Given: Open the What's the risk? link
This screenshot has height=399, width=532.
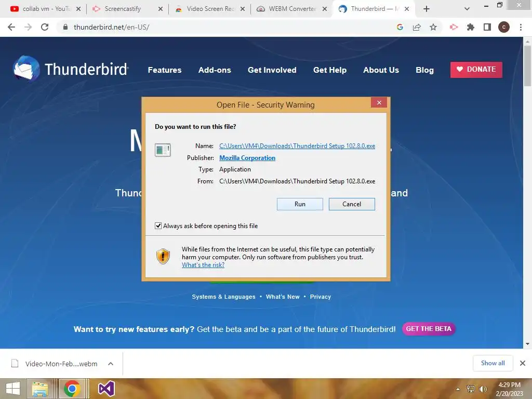Looking at the screenshot, I should point(203,265).
